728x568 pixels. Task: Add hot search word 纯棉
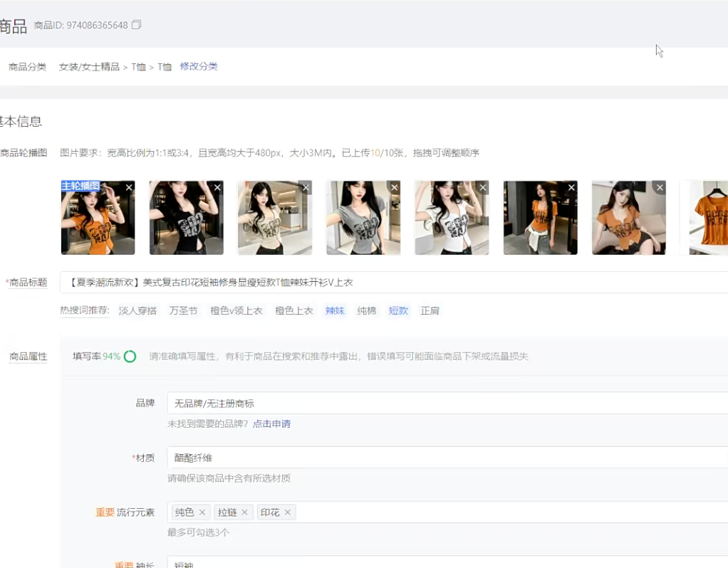[367, 310]
